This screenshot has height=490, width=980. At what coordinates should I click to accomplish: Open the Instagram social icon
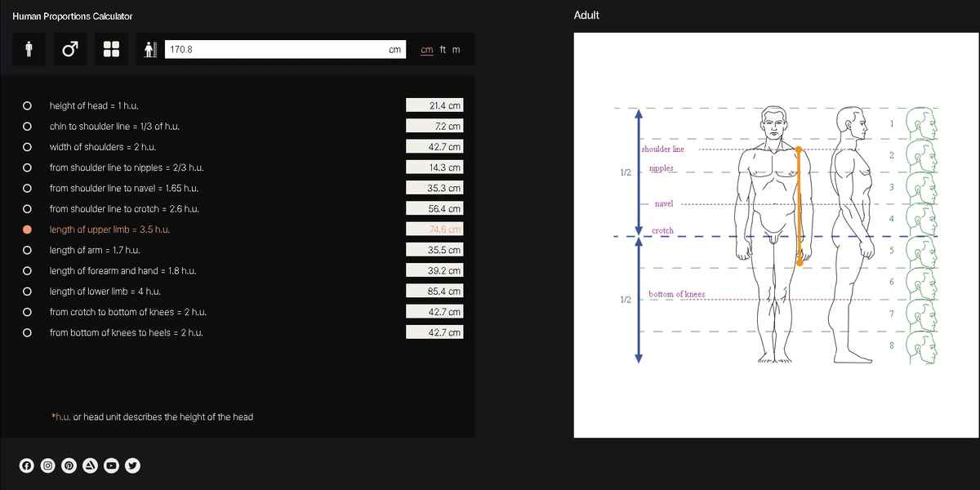point(48,465)
